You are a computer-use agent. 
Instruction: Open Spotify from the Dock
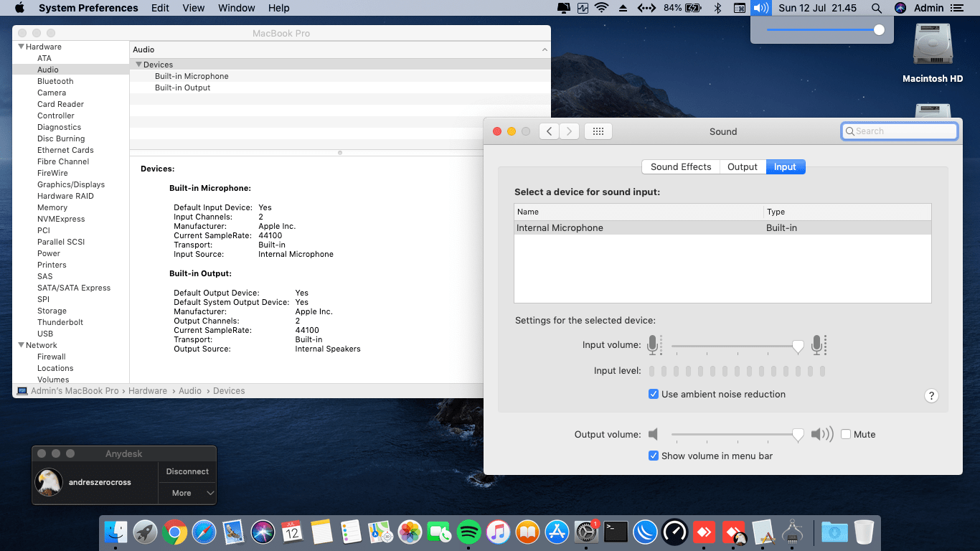click(x=468, y=532)
